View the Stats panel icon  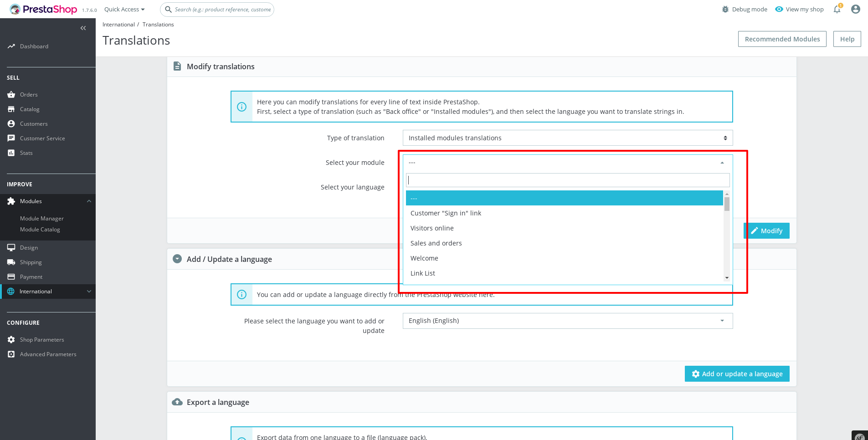[x=11, y=153]
